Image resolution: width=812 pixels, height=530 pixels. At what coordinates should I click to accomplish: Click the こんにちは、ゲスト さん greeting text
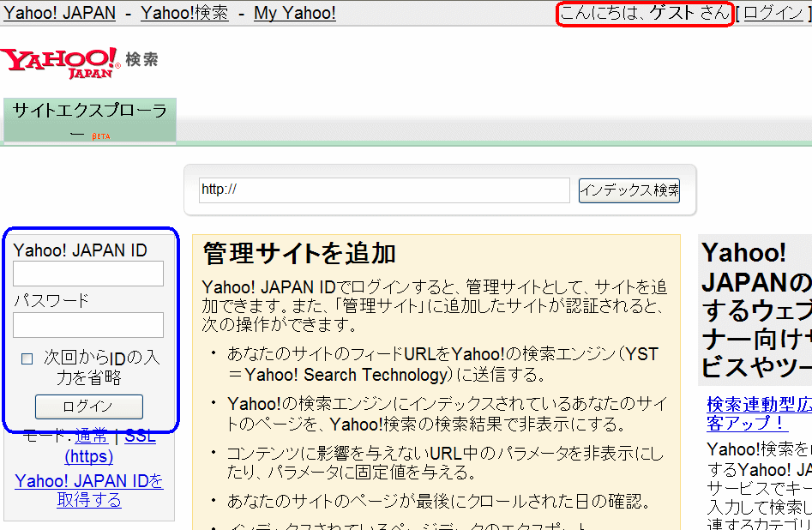pyautogui.click(x=645, y=14)
